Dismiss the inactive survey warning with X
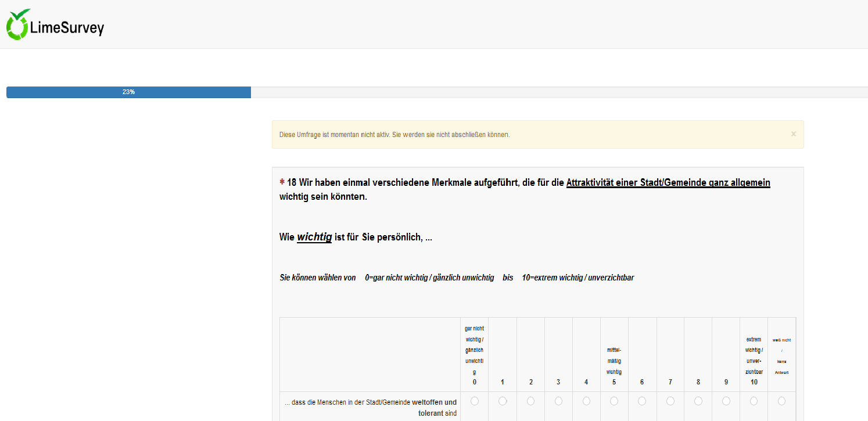The height and width of the screenshot is (421, 868). pos(794,134)
